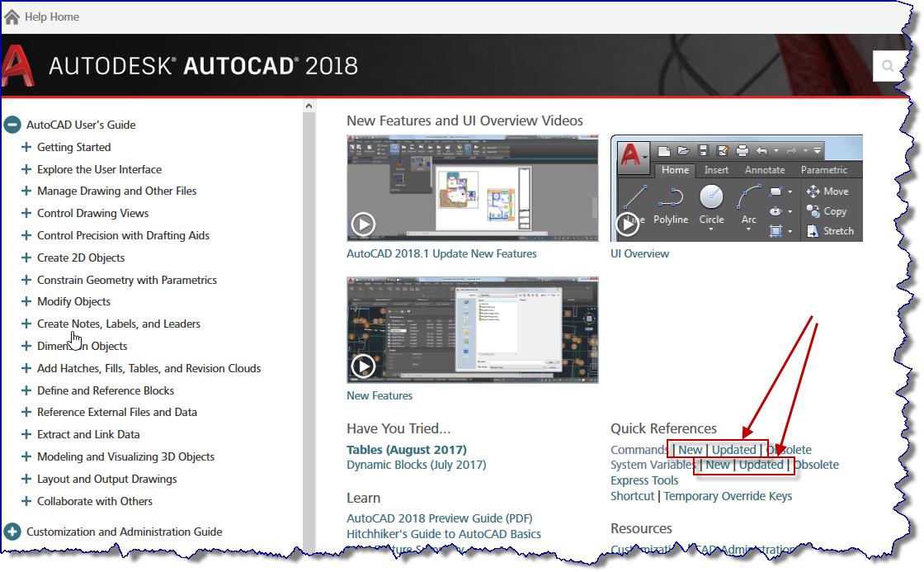924x572 pixels.
Task: Play the AutoCAD 2018.1 Update New Features video
Action: pos(363,224)
